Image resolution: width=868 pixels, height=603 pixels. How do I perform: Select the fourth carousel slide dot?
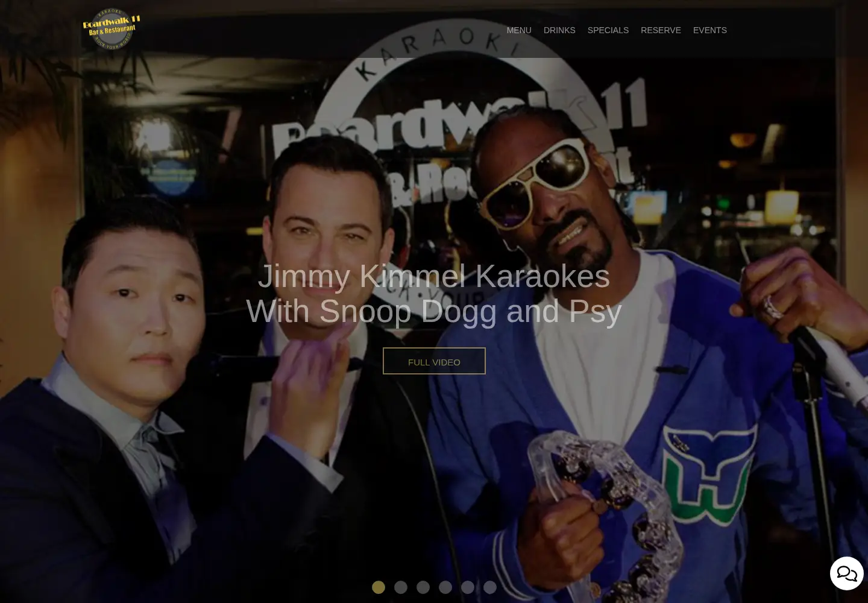point(445,587)
